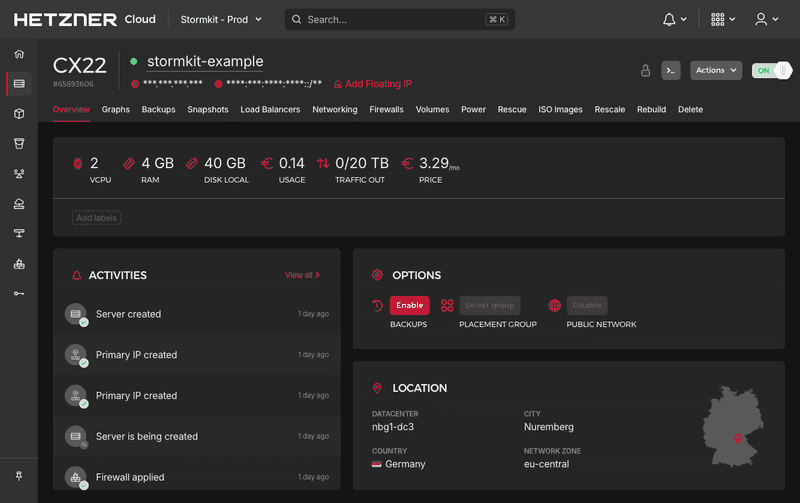Open the Select group placement dropdown
Screen dimensions: 800x503
click(x=490, y=306)
